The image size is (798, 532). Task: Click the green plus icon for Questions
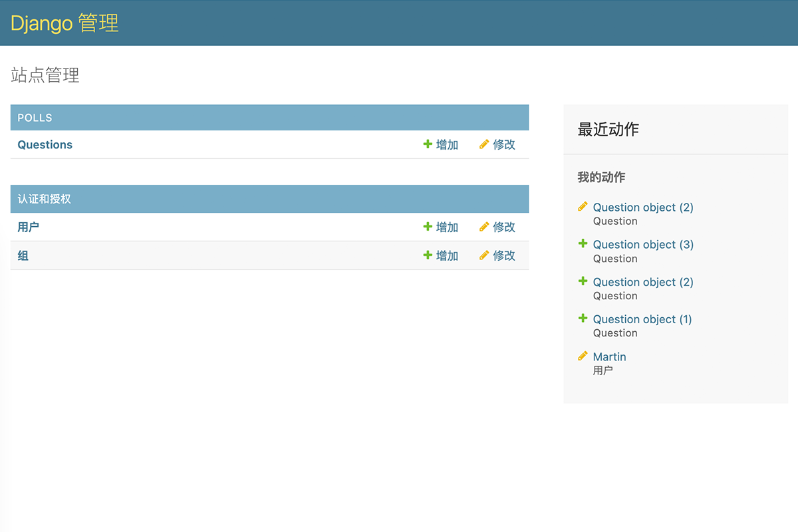click(x=428, y=144)
